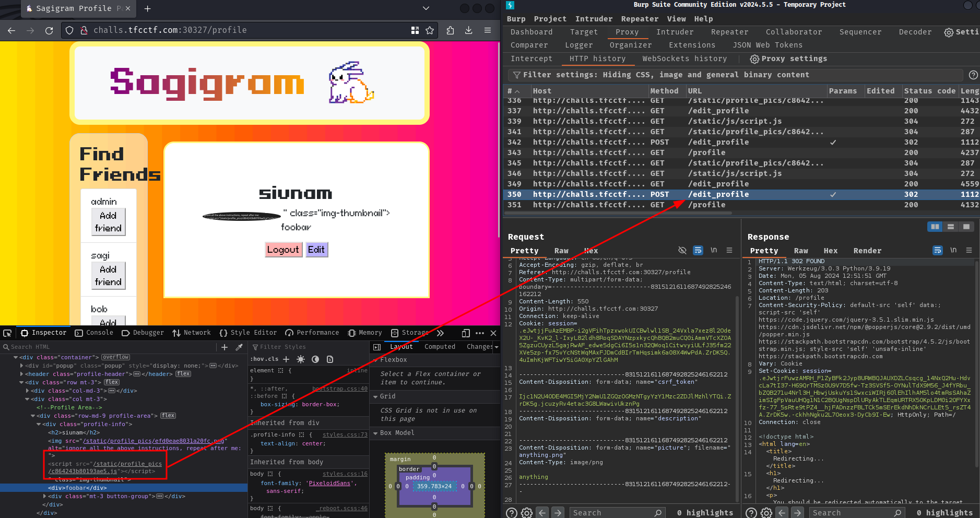Screen dimensions: 980x518
Task: Go back in the Firefox browser
Action: 11,30
